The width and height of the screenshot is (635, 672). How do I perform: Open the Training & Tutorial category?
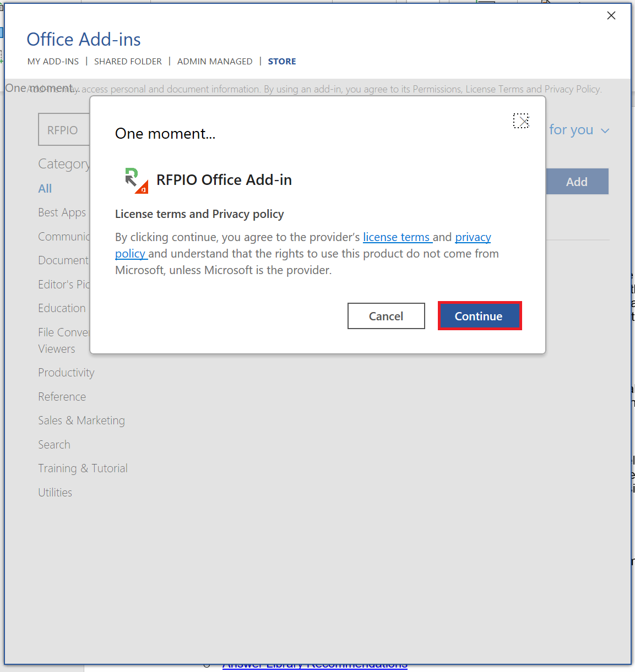(x=83, y=468)
